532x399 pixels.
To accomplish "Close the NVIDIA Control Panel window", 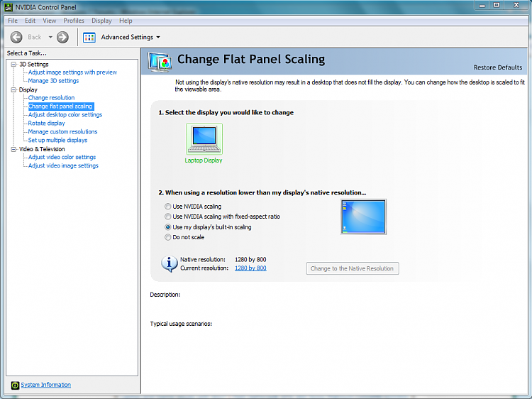I will [516, 5].
